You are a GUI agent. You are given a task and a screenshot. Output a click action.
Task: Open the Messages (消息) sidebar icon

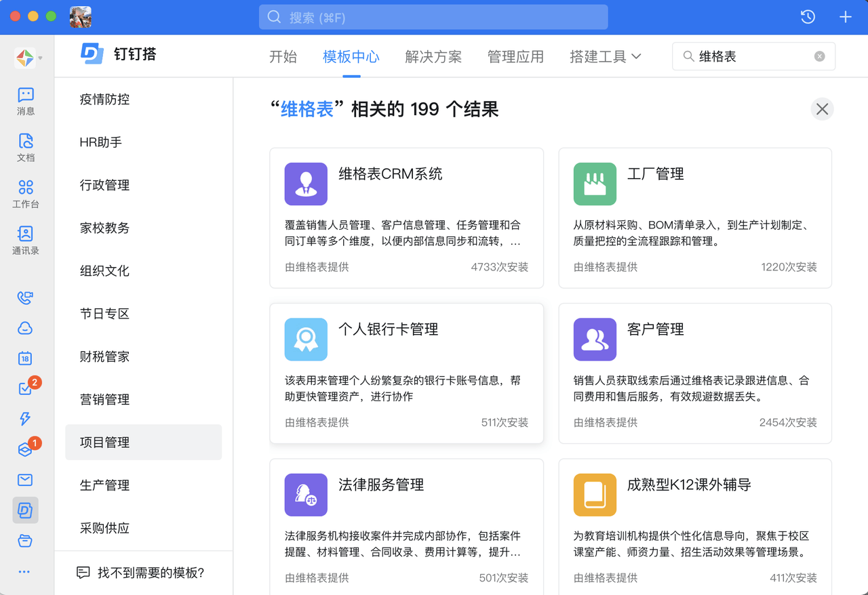tap(26, 101)
